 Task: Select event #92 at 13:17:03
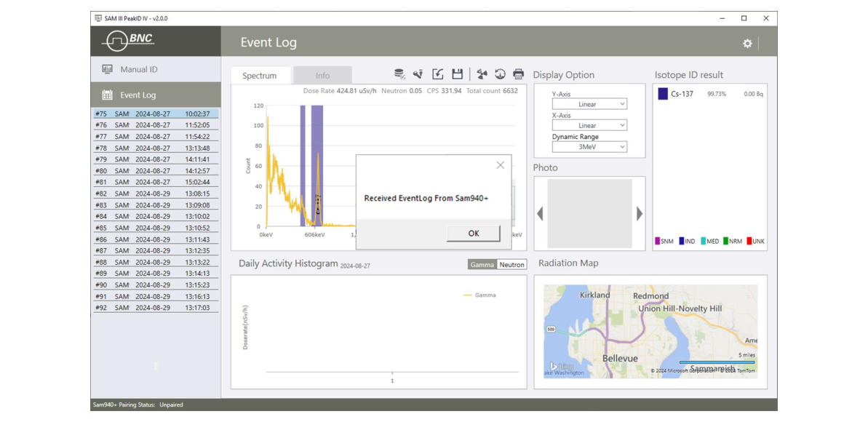[156, 307]
